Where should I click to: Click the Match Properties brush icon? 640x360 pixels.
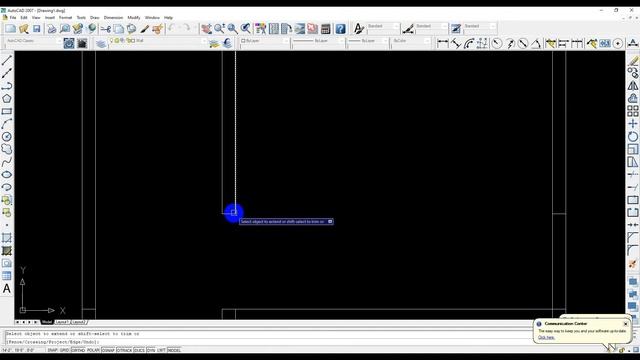[x=144, y=29]
